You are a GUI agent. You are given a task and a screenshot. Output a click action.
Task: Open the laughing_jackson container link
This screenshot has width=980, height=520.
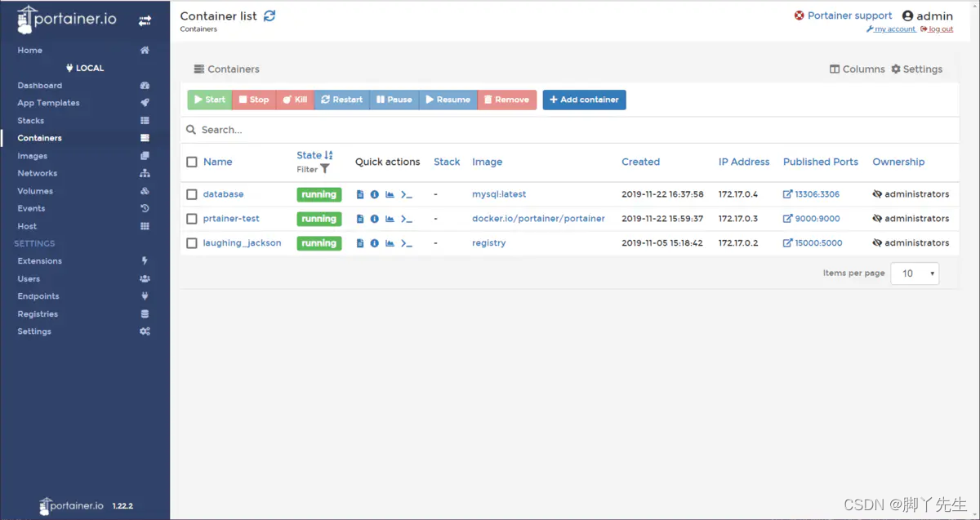click(243, 243)
